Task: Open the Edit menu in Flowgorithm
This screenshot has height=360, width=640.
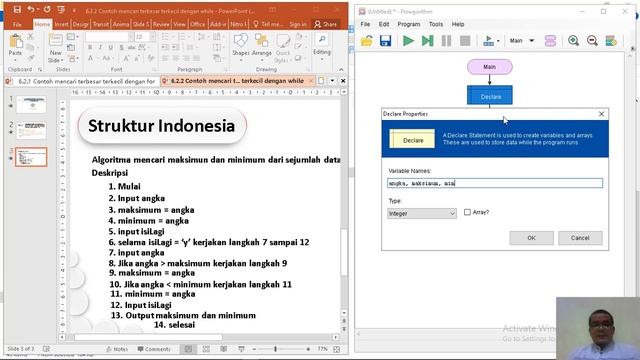Action: 384,24
